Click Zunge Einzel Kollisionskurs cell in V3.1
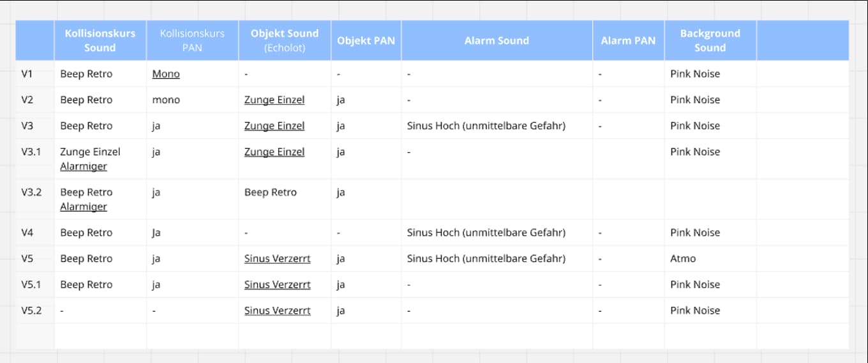 tap(90, 152)
